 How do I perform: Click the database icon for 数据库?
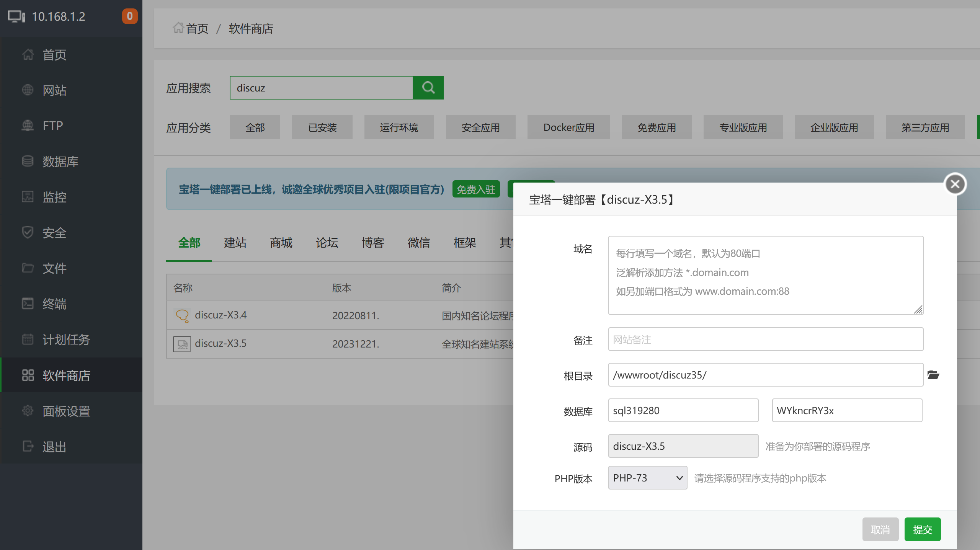coord(28,161)
